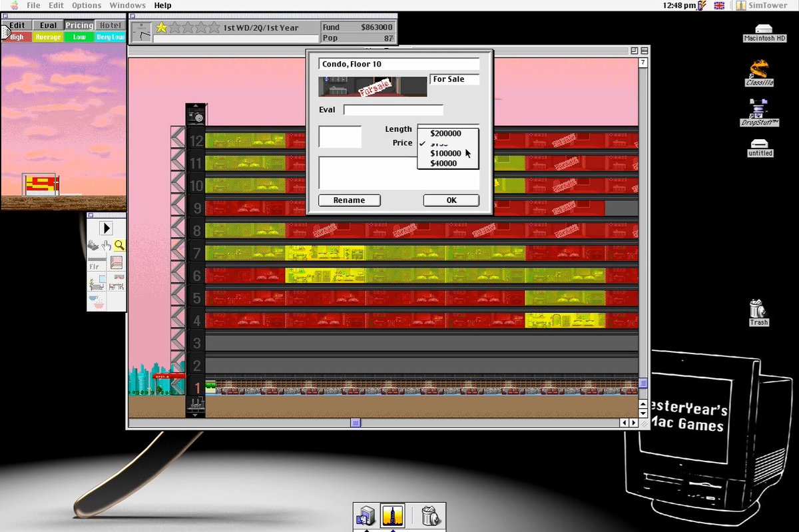The height and width of the screenshot is (532, 799).
Task: Open the Options menu
Action: (x=87, y=5)
